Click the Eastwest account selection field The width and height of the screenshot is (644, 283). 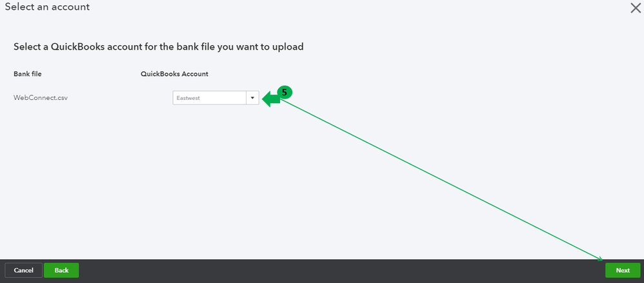pos(208,97)
